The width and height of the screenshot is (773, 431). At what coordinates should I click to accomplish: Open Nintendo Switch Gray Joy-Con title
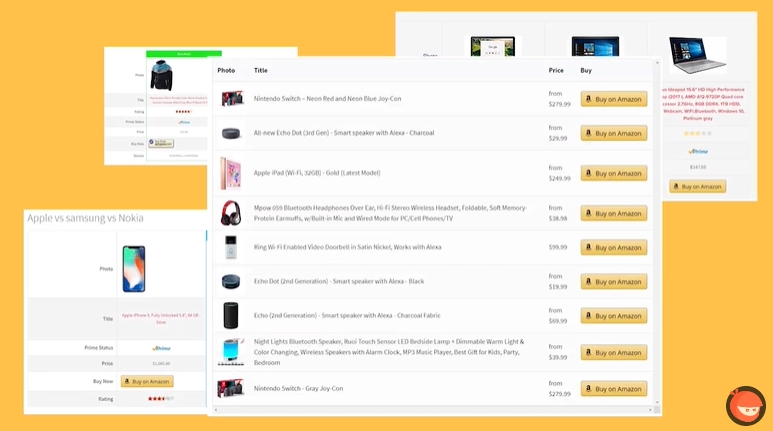(298, 388)
